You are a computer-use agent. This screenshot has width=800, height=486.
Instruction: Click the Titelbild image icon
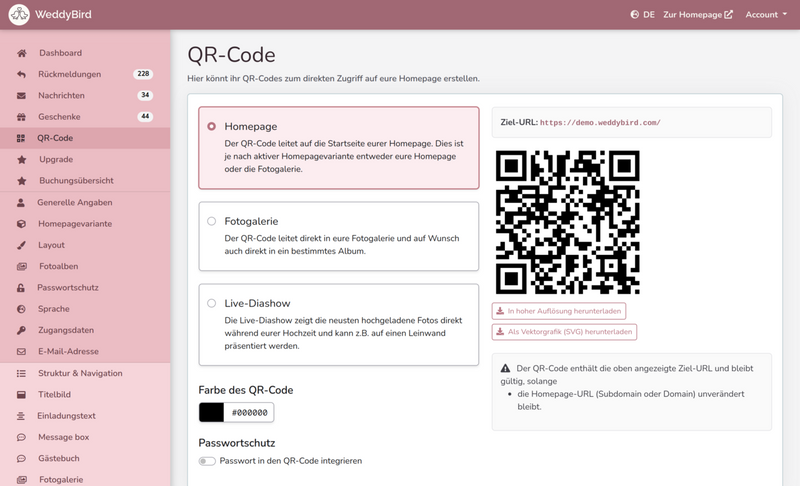21,395
